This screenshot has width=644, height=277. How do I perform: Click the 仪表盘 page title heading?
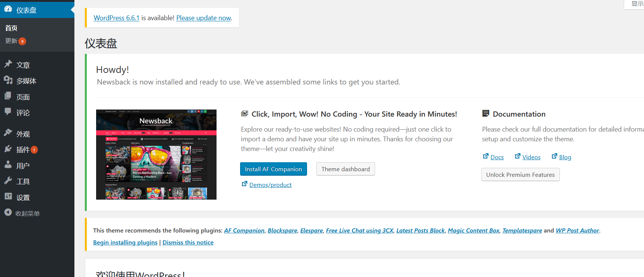[x=101, y=43]
